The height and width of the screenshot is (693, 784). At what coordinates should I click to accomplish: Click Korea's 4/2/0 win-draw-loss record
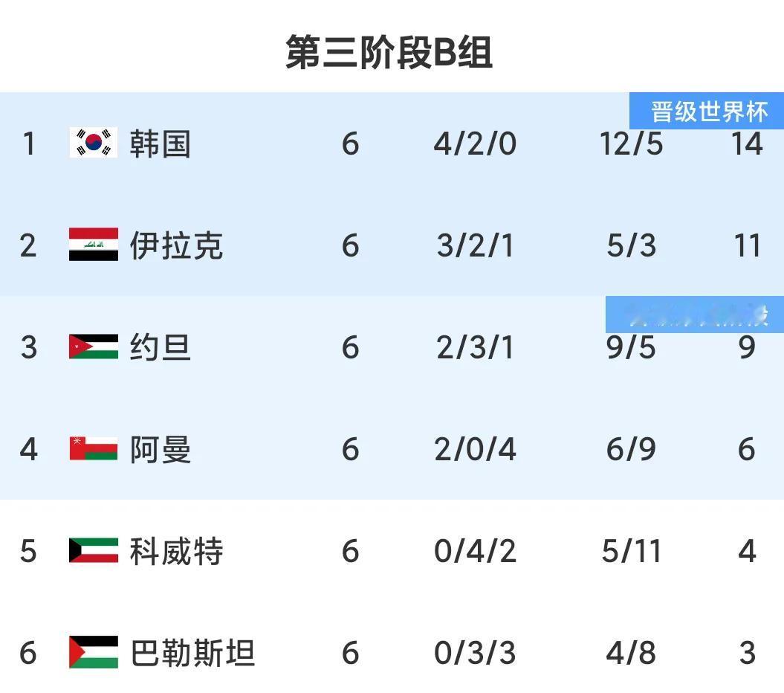point(475,144)
